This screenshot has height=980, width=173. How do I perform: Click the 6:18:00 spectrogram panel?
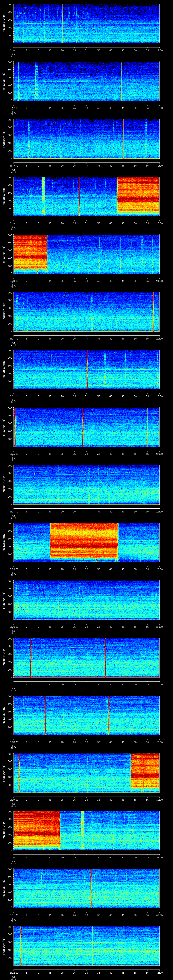86,139
